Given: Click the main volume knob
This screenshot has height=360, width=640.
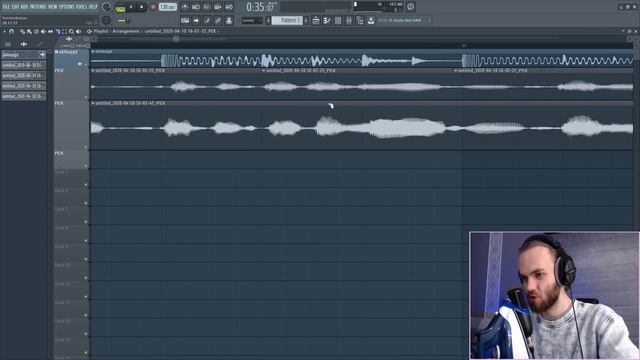Looking at the screenshot, I should pyautogui.click(x=106, y=7).
